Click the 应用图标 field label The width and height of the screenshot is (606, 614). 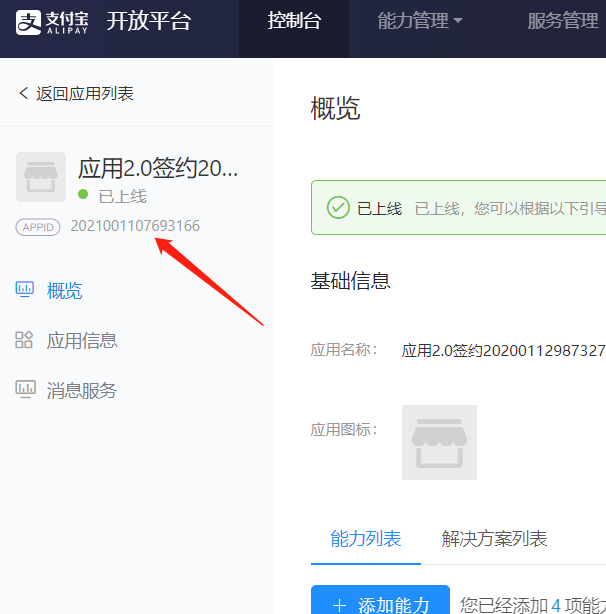pos(344,430)
